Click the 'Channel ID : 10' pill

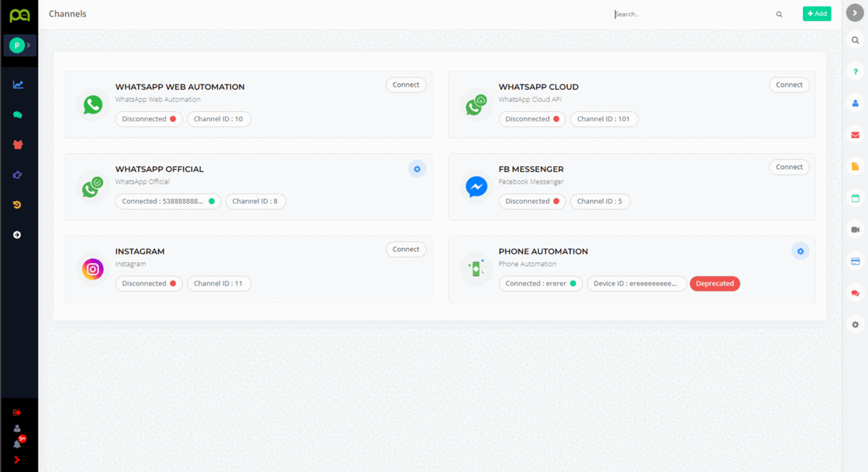[x=219, y=119]
